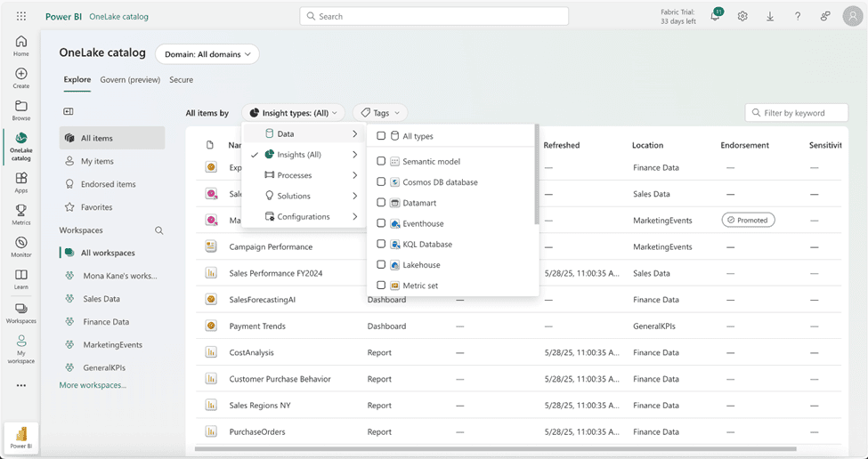Click the Settings gear icon
The image size is (868, 459).
(x=742, y=16)
